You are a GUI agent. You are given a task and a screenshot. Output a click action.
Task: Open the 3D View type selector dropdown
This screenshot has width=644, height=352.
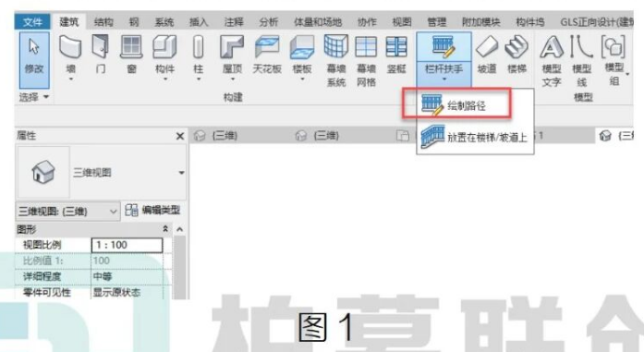coord(181,173)
